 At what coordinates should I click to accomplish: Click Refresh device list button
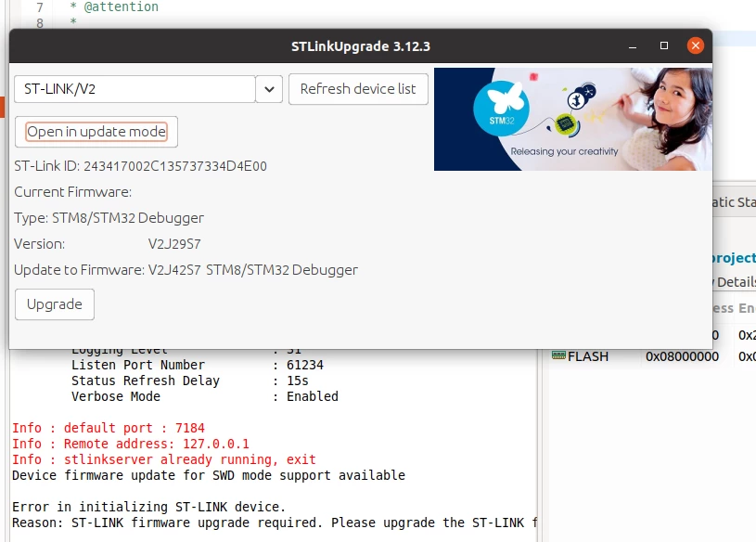(x=358, y=89)
